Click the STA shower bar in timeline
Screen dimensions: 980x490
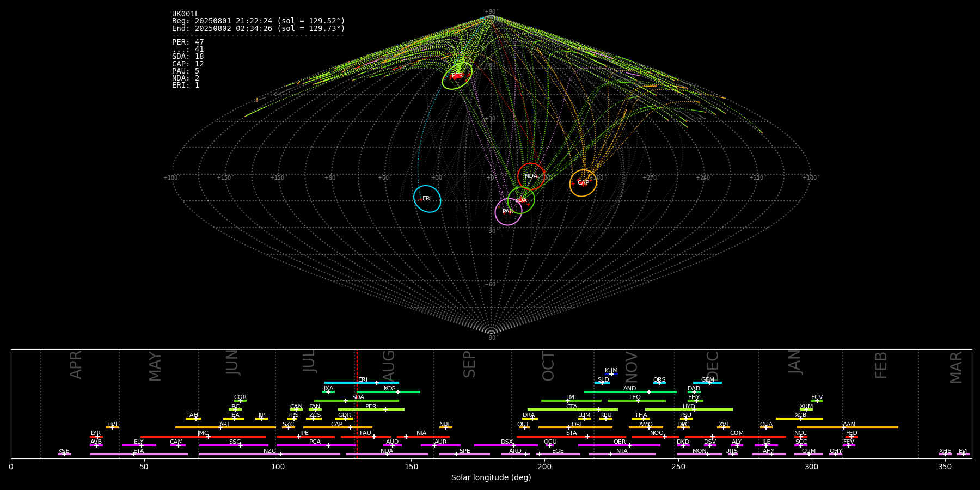571,436
